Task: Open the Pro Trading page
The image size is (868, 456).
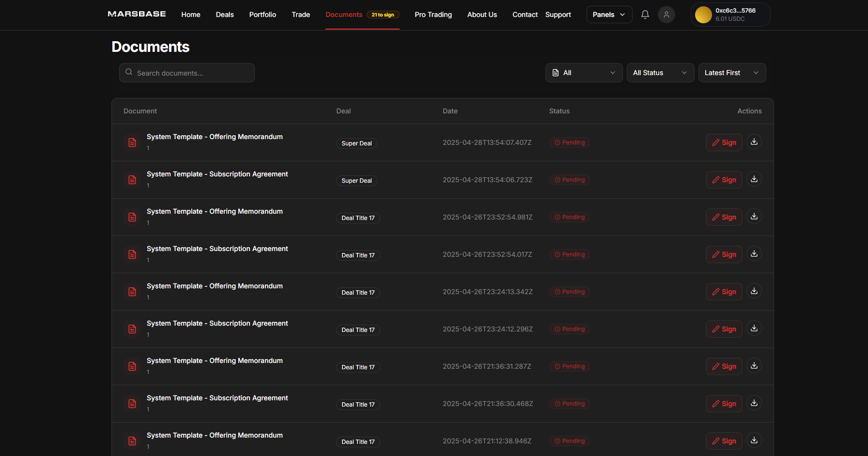Action: [x=433, y=15]
